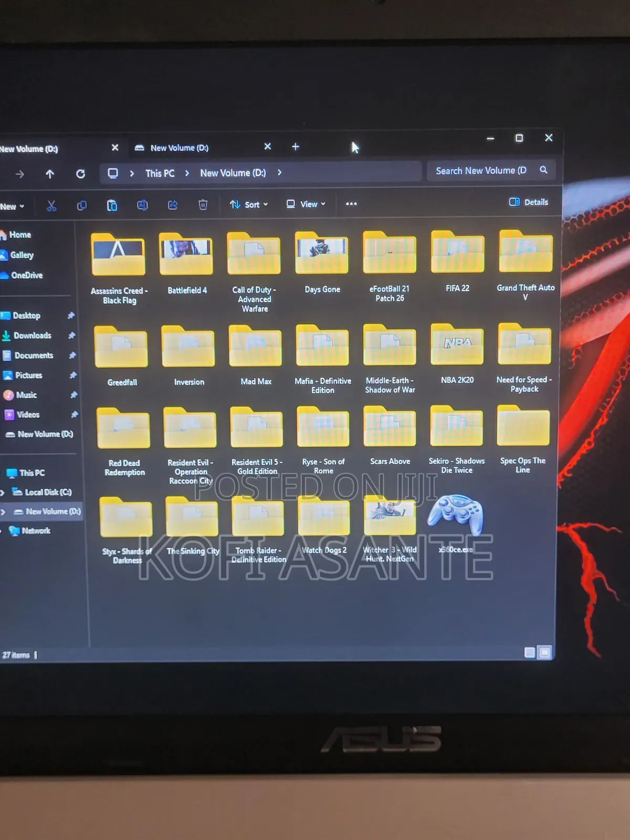Go up one folder level with up arrow

pos(50,174)
